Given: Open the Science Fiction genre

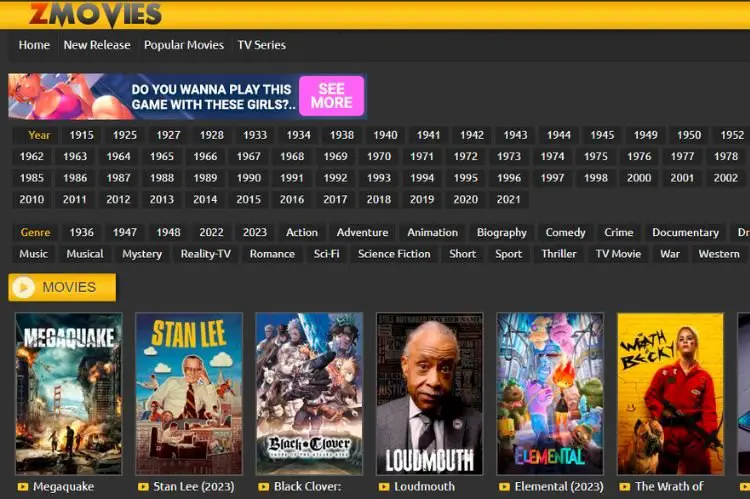Looking at the screenshot, I should point(394,254).
